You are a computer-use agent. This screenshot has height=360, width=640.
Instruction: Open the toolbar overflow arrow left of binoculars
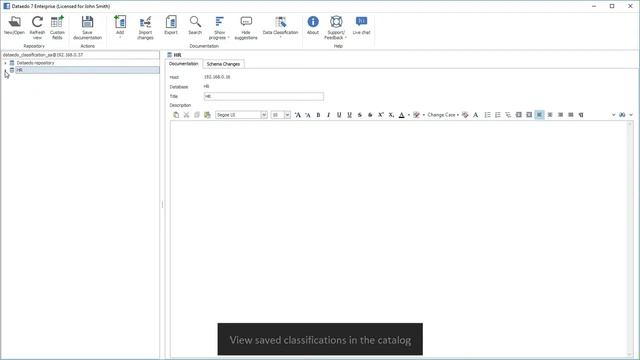pyautogui.click(x=613, y=115)
